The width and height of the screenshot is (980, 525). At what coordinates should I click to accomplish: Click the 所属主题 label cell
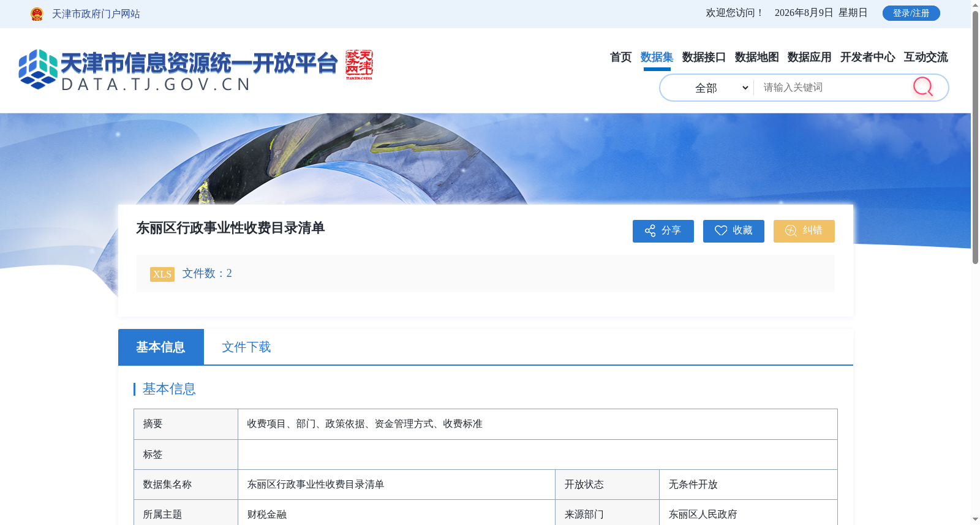186,513
